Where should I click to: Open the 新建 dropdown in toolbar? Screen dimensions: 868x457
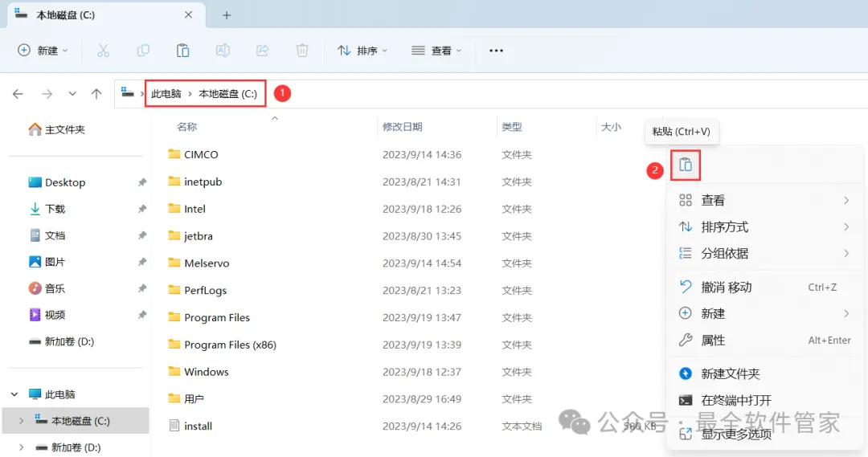(x=43, y=51)
